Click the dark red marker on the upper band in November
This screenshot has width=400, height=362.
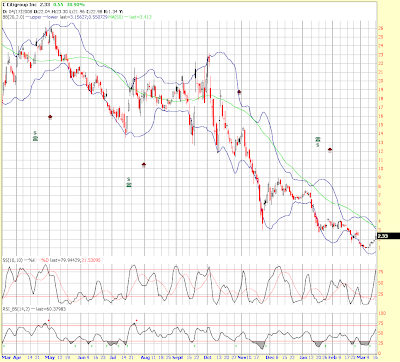239,91
